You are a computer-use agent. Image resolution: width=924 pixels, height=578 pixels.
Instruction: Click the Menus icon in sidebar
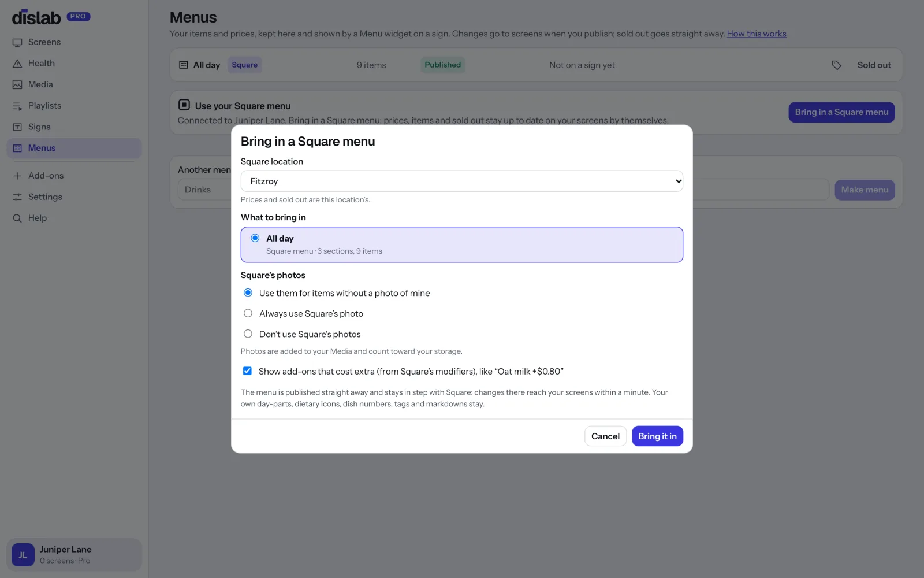(x=17, y=148)
